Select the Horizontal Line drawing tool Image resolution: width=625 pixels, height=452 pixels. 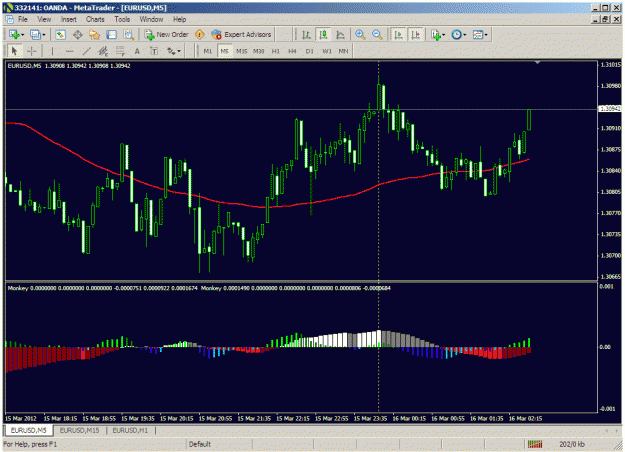[69, 51]
